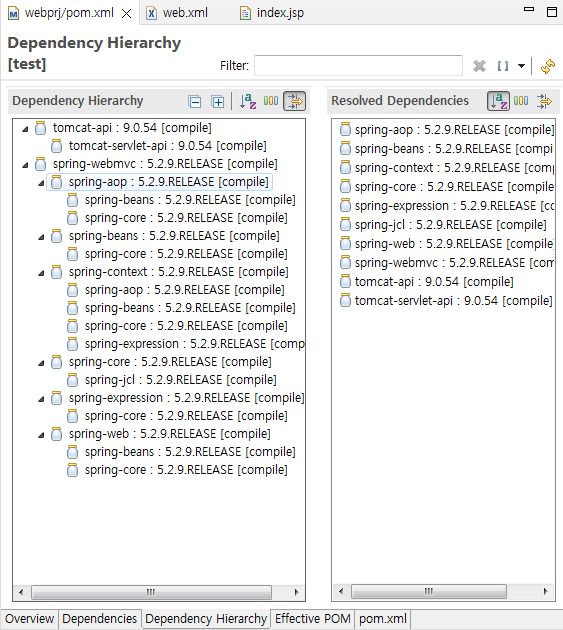Toggle filter button in Dependency Hierarchy panel
The height and width of the screenshot is (630, 563).
click(x=295, y=101)
